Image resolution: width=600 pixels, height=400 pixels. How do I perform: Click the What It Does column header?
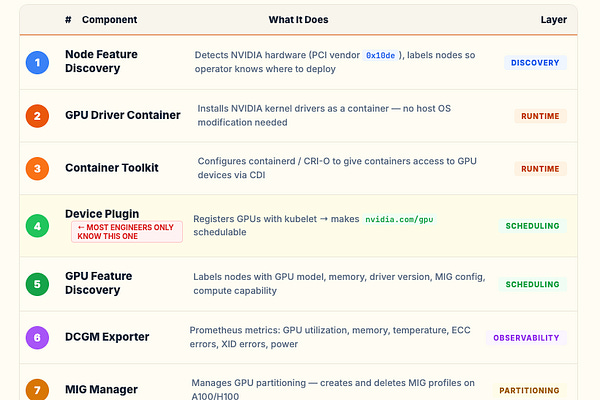tap(298, 20)
